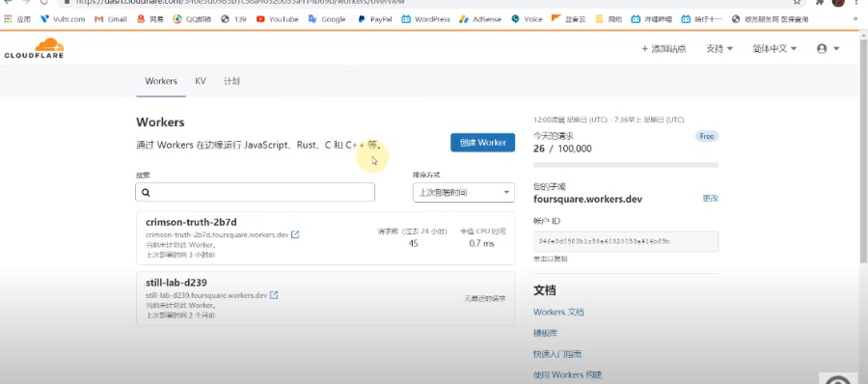Viewport: 868px width, 384px height.
Task: Click the 26 / 100,000 requests count
Action: (x=562, y=149)
